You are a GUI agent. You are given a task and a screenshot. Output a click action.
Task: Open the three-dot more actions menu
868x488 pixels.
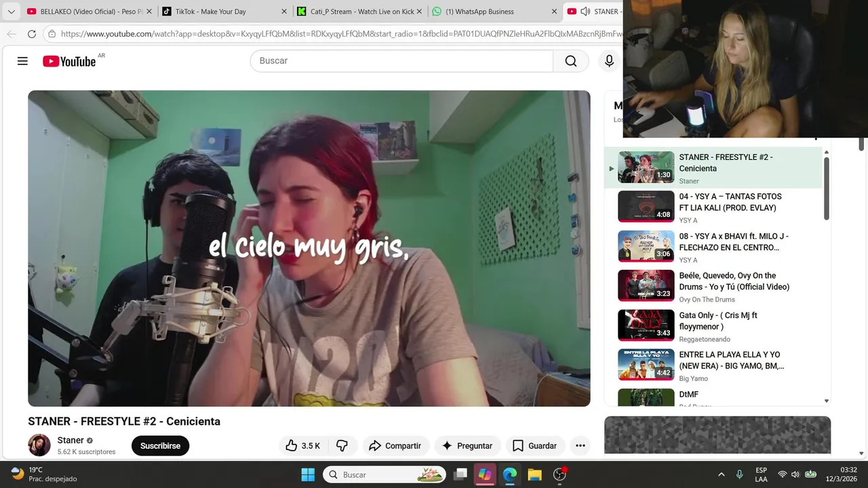tap(580, 445)
